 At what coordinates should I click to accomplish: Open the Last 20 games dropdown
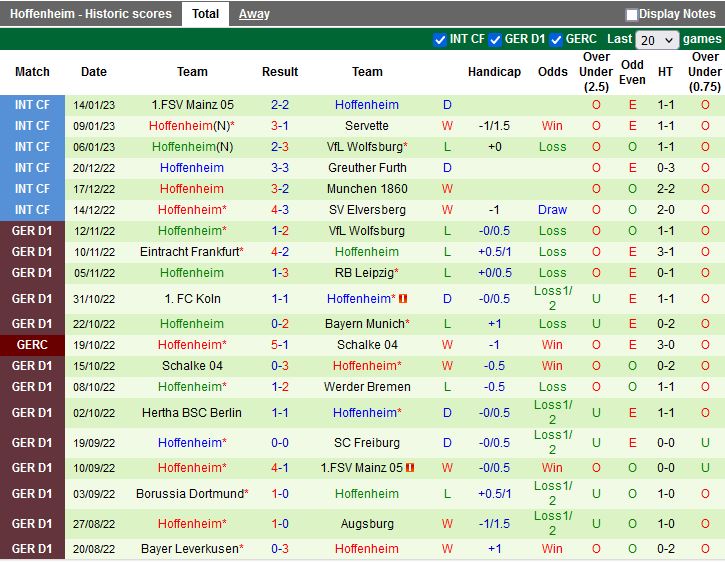point(657,40)
